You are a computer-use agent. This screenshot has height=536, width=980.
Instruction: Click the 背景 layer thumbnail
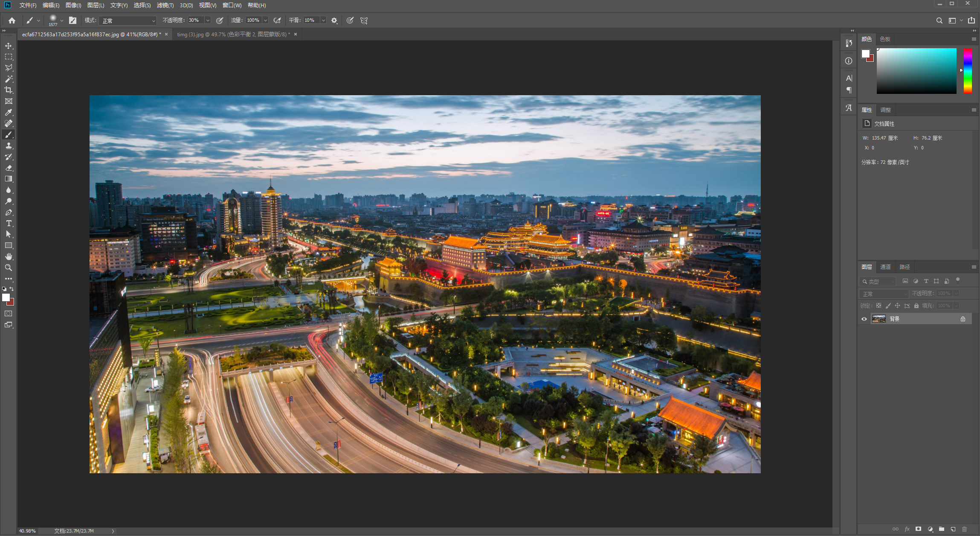[x=879, y=319]
